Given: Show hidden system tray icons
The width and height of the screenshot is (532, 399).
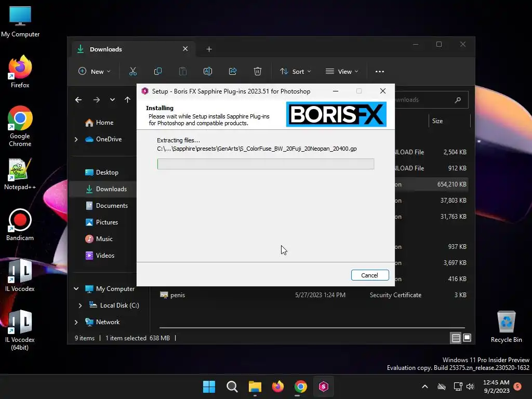Looking at the screenshot, I should tap(425, 387).
